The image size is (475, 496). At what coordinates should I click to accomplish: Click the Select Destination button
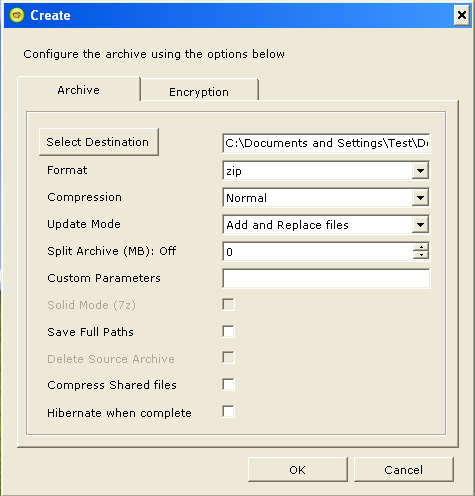(98, 142)
